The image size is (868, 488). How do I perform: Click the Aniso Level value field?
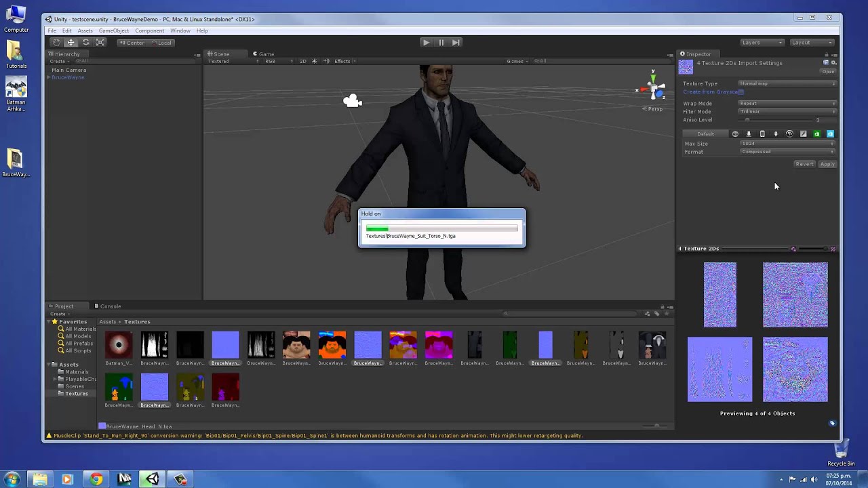[825, 120]
